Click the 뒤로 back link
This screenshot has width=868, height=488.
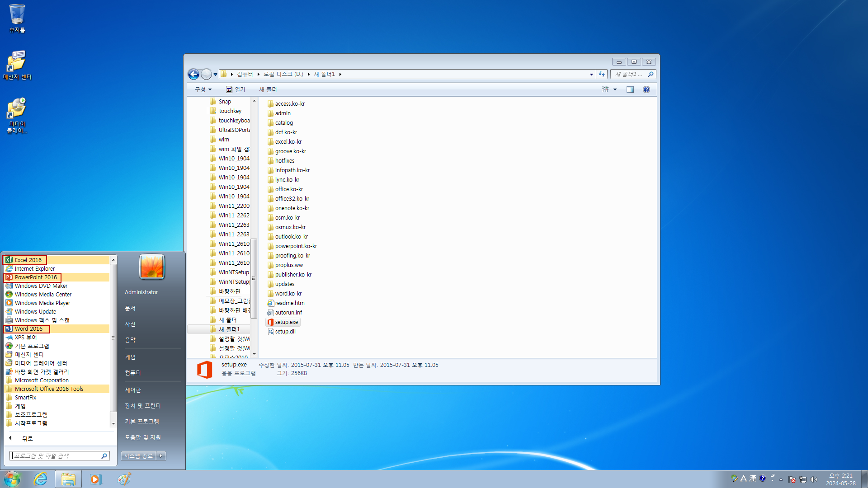coord(27,439)
